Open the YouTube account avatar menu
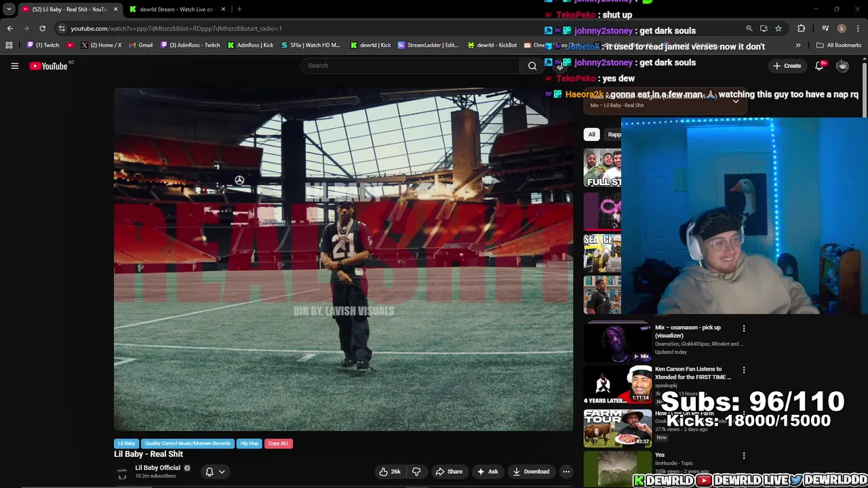This screenshot has height=488, width=868. (842, 66)
